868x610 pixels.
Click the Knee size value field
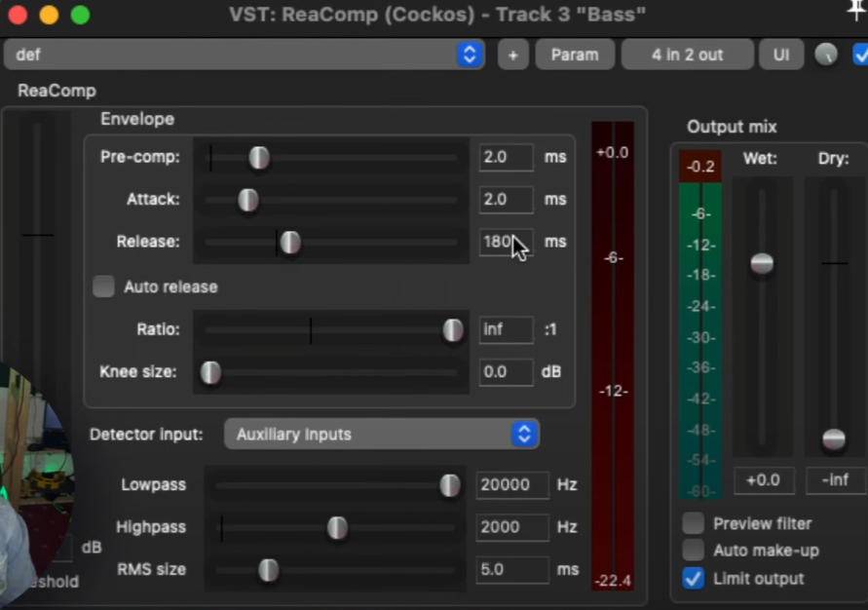click(506, 372)
